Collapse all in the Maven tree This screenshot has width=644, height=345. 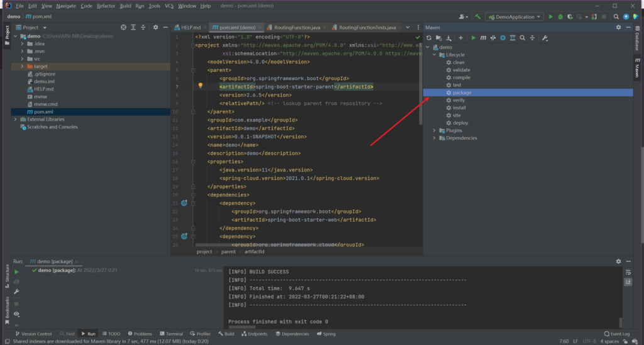tap(532, 38)
